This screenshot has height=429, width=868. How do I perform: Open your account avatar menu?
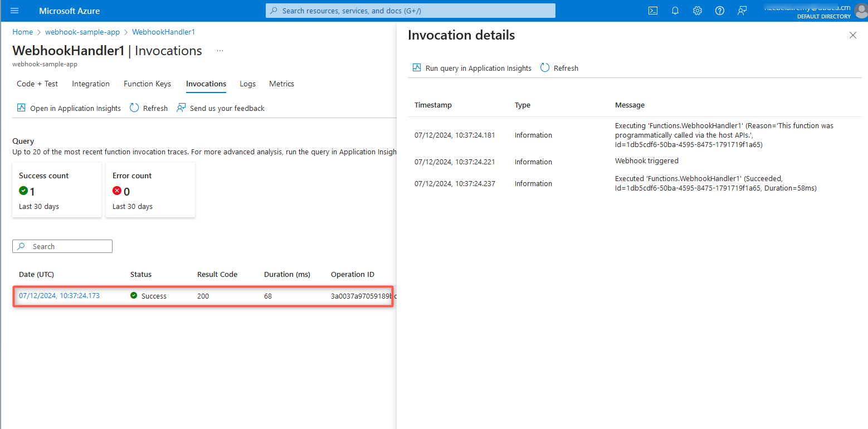[x=860, y=11]
